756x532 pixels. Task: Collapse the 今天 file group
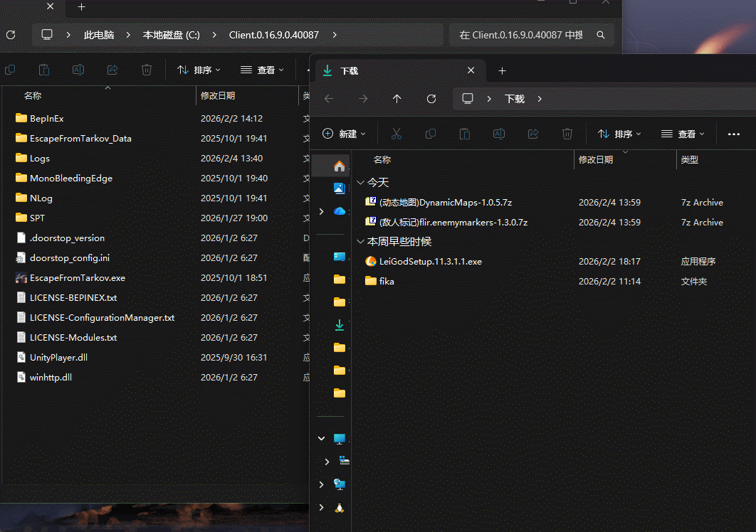[360, 183]
